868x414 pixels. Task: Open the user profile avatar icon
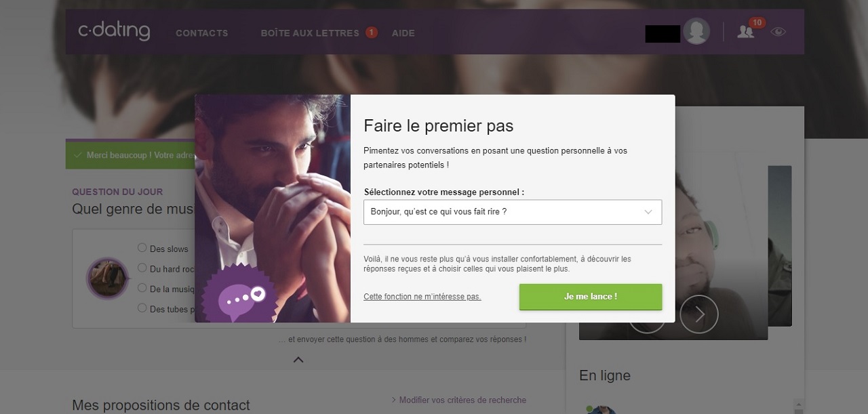[696, 31]
